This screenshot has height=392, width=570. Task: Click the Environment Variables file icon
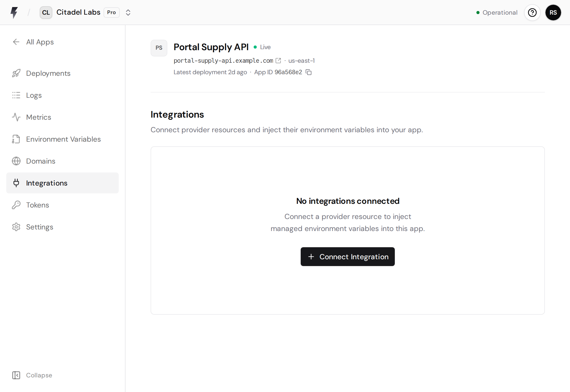click(16, 139)
